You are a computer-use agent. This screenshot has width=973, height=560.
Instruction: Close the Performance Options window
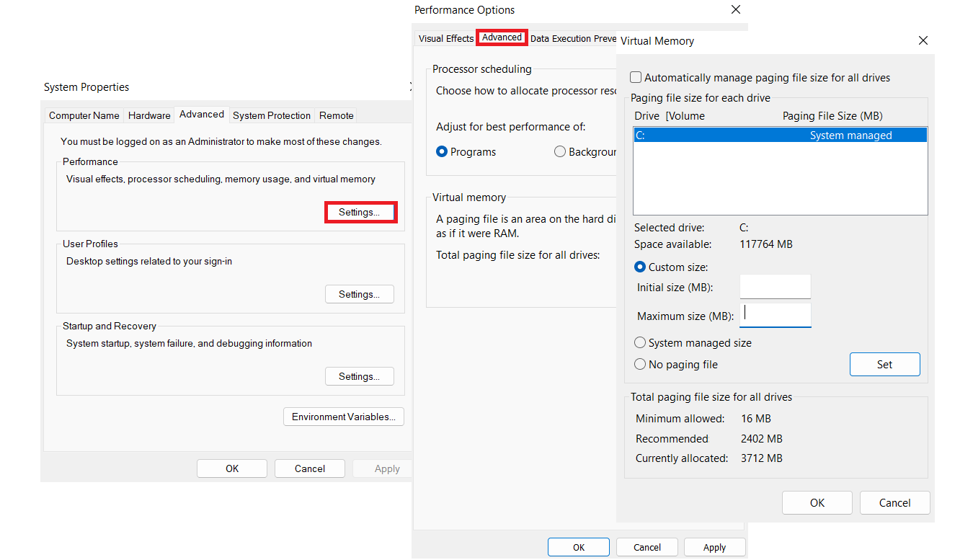click(x=736, y=10)
